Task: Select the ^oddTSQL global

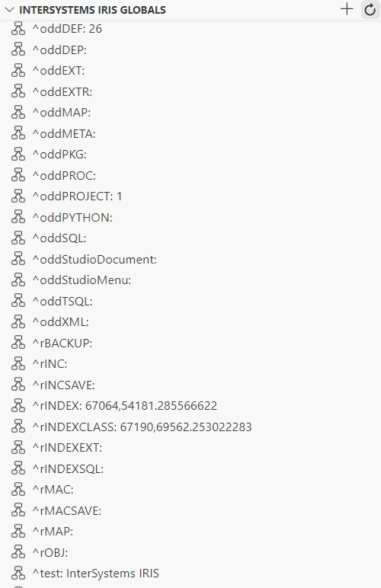Action: point(190,301)
